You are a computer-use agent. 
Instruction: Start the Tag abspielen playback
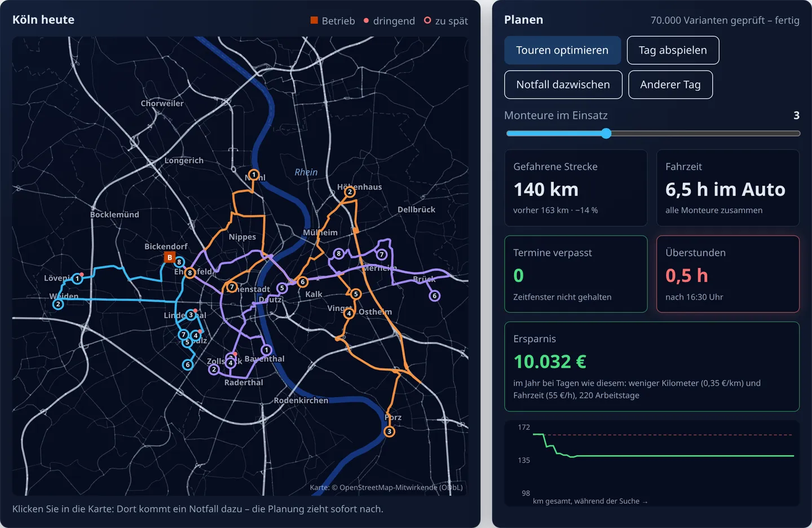point(673,50)
